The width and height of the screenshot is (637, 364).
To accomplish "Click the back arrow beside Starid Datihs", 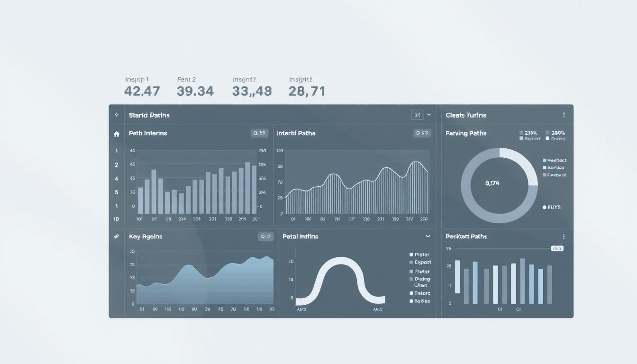I will [117, 115].
